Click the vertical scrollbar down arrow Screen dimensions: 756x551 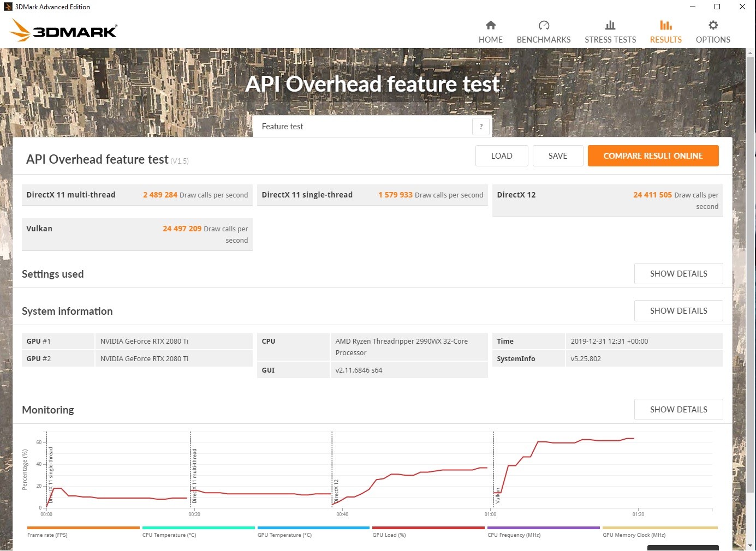pyautogui.click(x=751, y=545)
